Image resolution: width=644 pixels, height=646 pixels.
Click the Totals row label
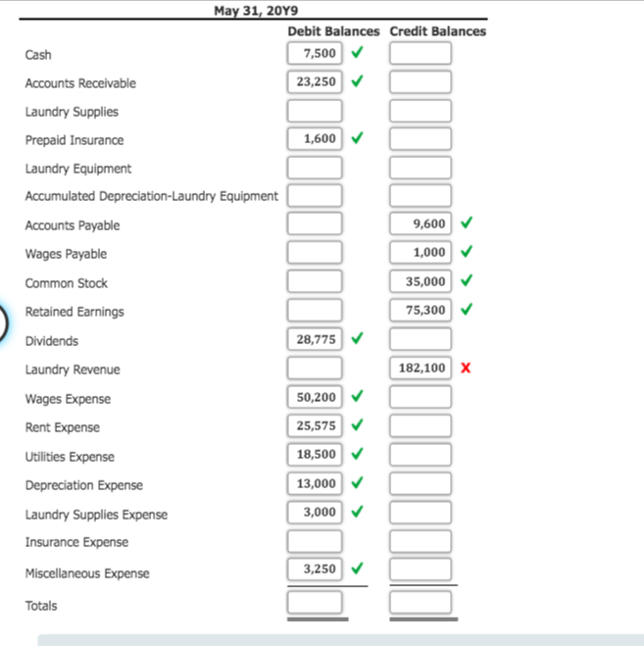41,606
